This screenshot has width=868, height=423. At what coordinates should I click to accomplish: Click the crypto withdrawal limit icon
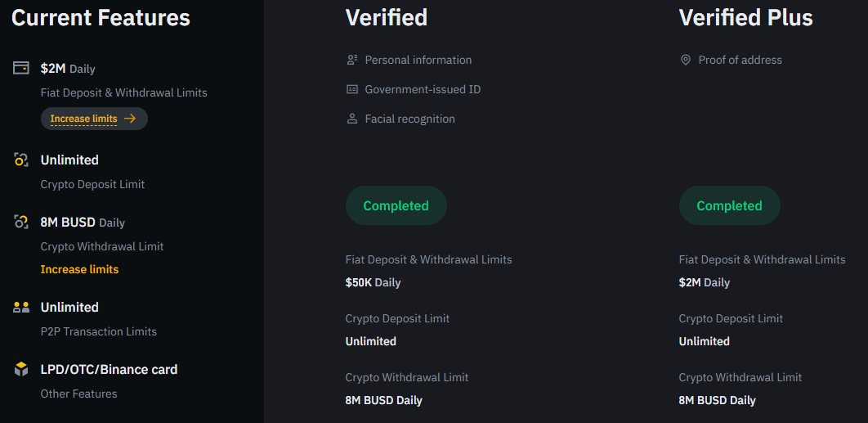coord(21,223)
